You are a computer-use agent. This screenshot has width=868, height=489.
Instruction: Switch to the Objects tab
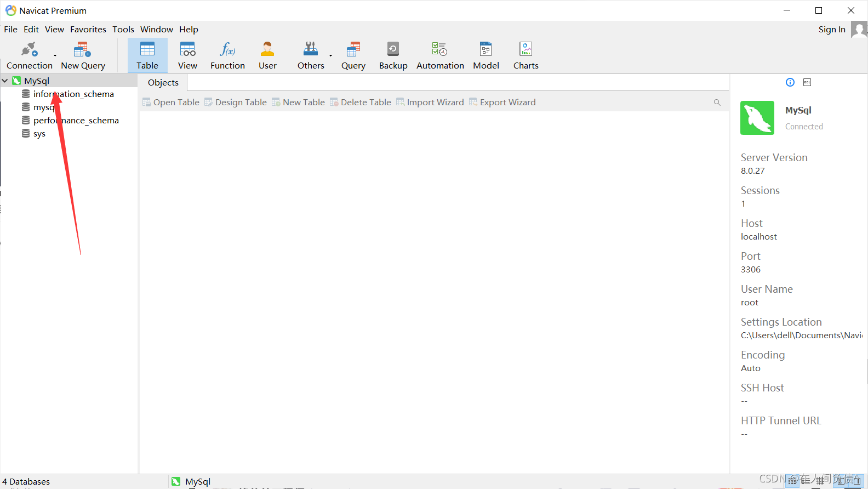pyautogui.click(x=163, y=82)
